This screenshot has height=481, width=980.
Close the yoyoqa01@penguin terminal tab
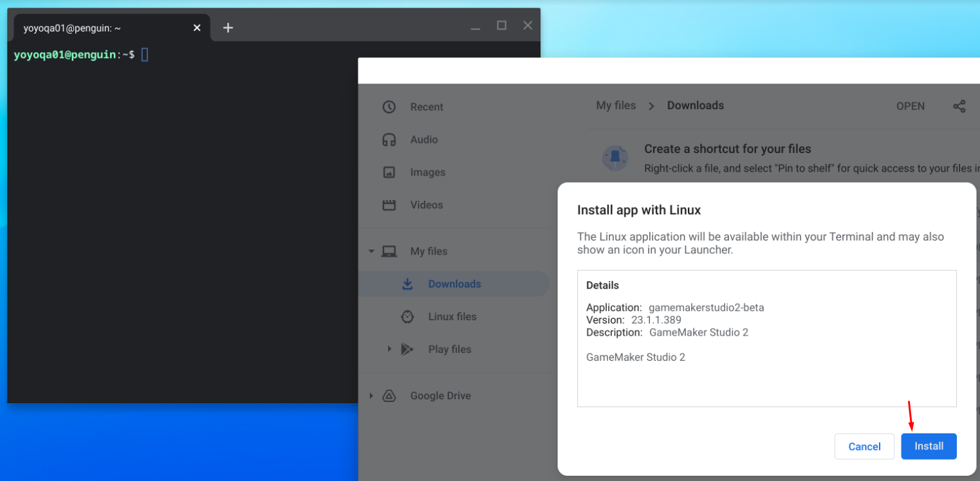tap(197, 28)
